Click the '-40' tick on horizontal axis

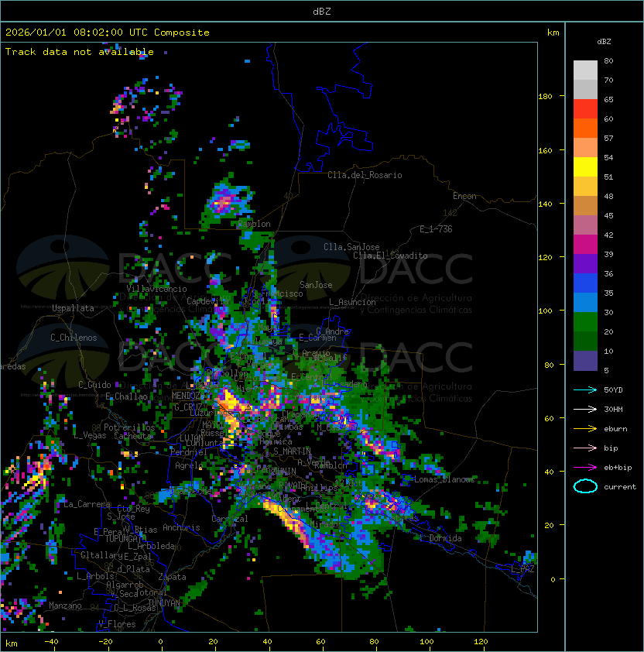pos(51,642)
